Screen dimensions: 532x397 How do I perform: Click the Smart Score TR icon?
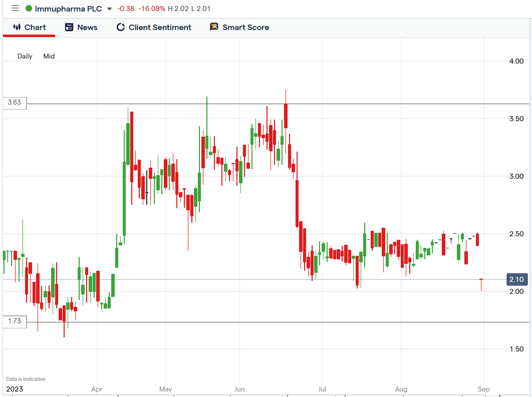coord(214,27)
